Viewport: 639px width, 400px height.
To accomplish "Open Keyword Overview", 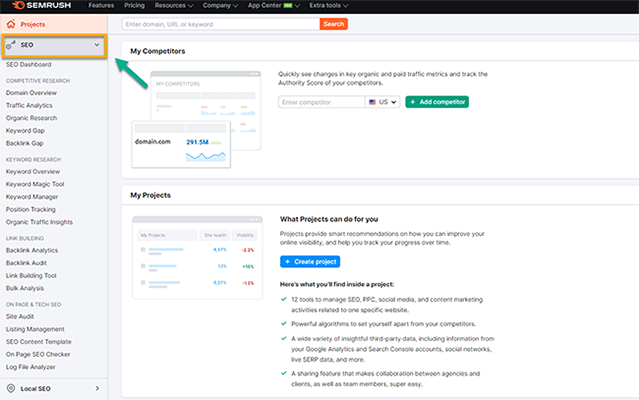I will tap(33, 171).
